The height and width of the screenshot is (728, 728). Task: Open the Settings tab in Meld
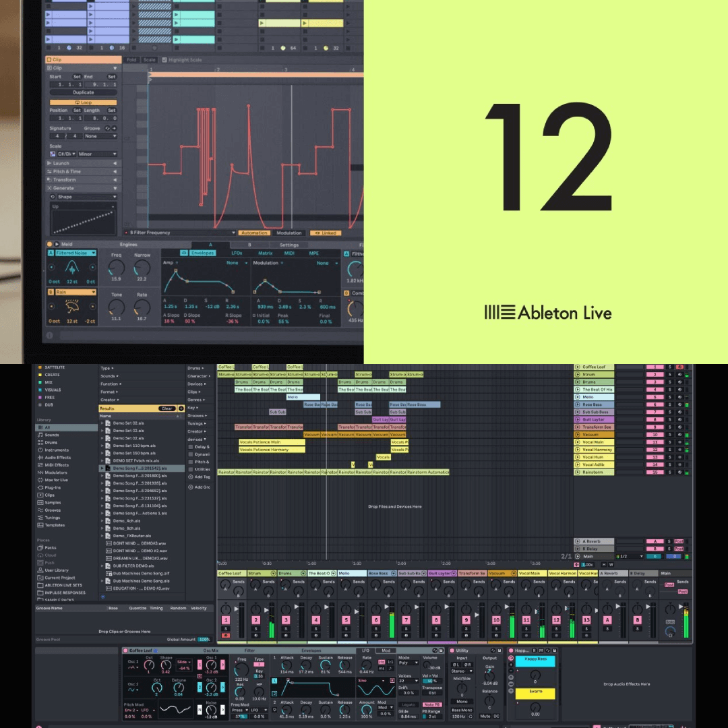click(x=289, y=245)
